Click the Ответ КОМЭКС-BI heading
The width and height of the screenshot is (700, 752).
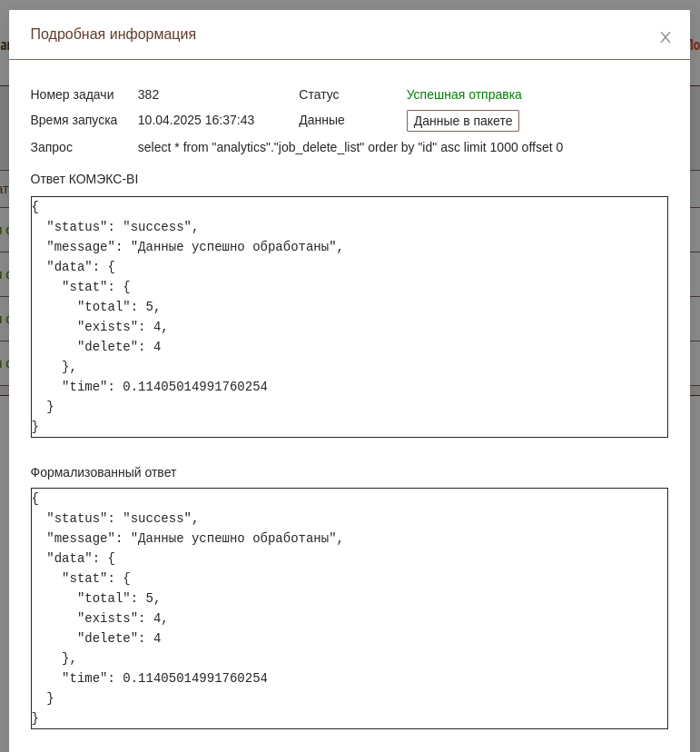point(84,179)
